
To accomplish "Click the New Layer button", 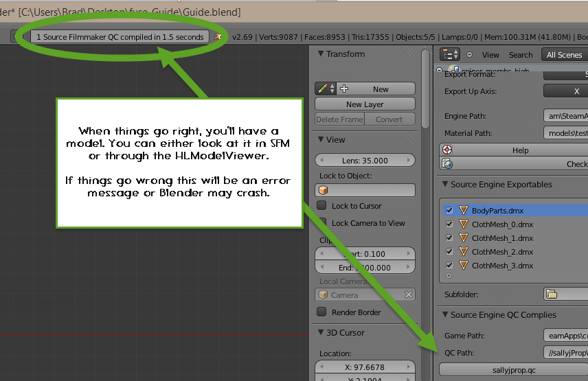I will tap(365, 104).
